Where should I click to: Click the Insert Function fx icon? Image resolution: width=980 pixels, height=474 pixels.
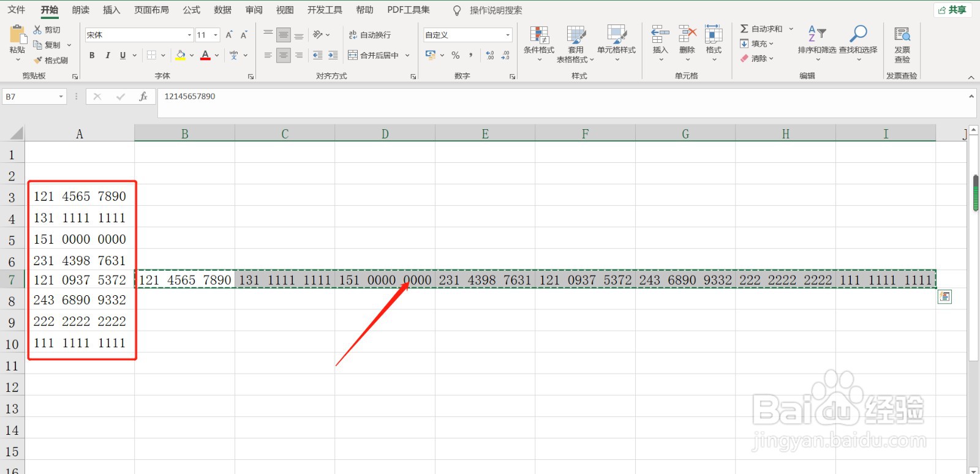[x=143, y=97]
